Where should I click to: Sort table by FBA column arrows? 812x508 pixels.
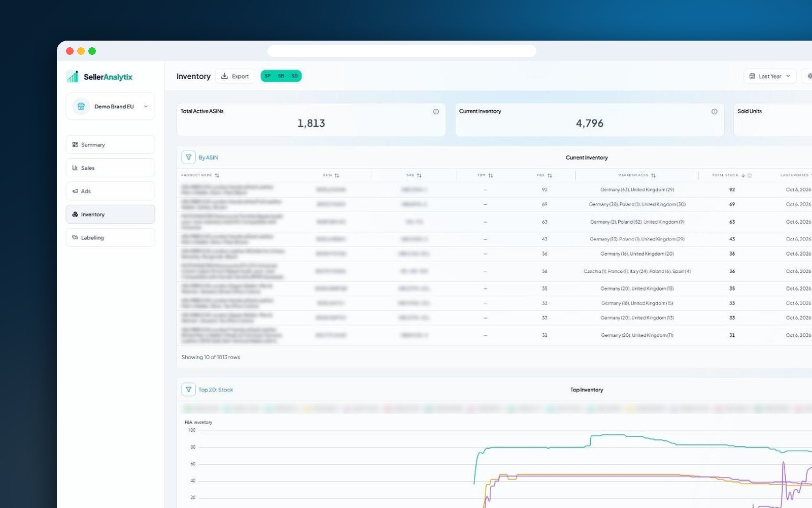[x=550, y=175]
